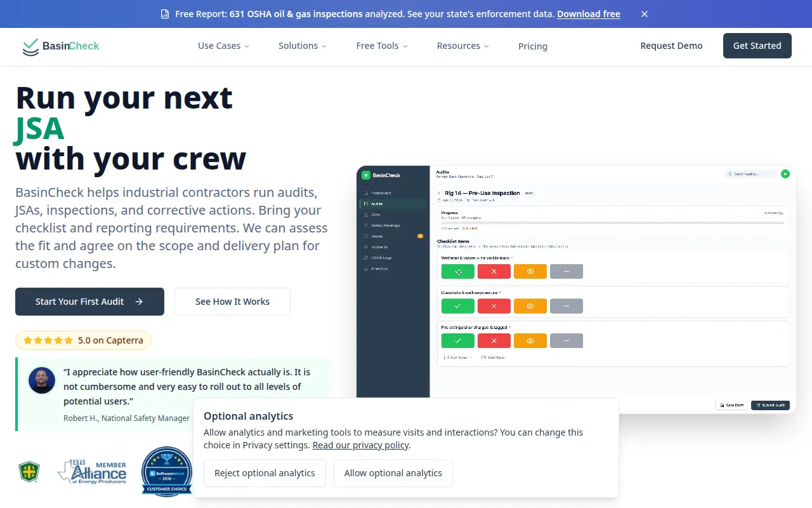Click the ASSP shield badge
This screenshot has height=508, width=812.
coord(29,472)
